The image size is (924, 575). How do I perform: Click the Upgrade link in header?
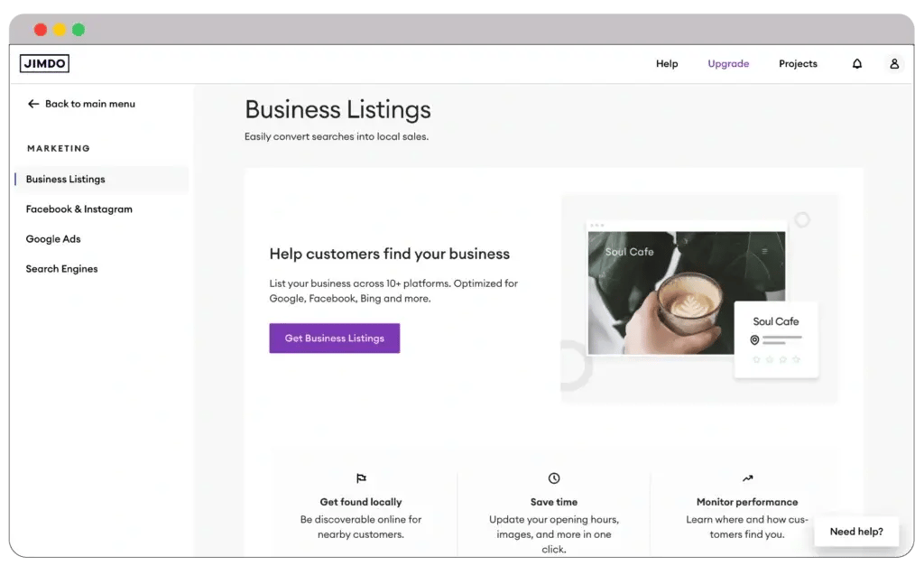coord(728,64)
